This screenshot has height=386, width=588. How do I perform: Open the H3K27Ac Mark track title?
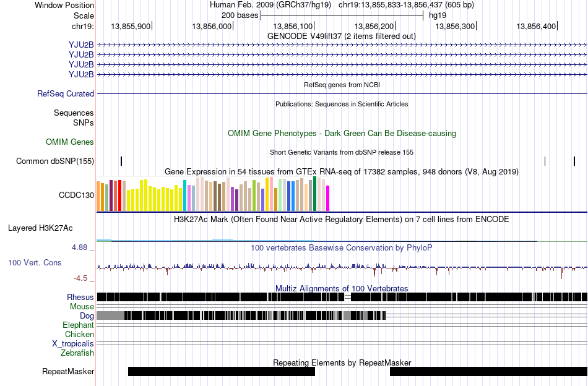[342, 219]
